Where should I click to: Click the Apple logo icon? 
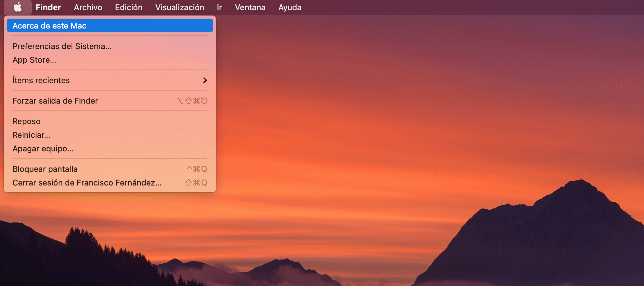[x=18, y=7]
